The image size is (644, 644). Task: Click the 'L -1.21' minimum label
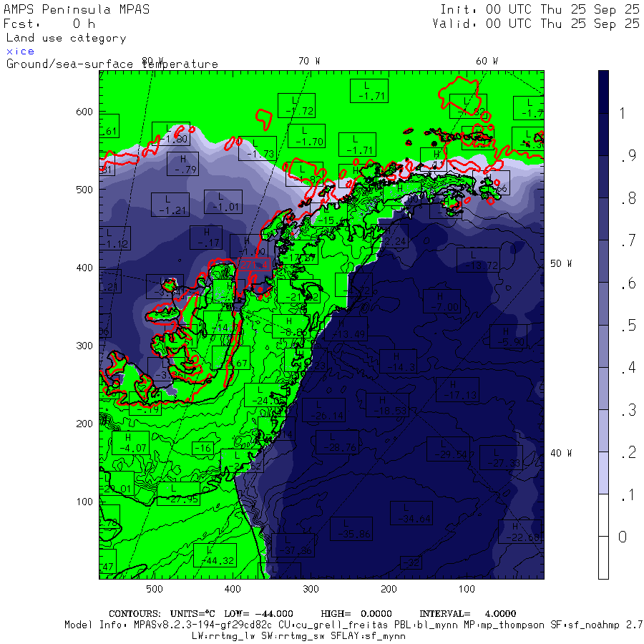[x=170, y=205]
